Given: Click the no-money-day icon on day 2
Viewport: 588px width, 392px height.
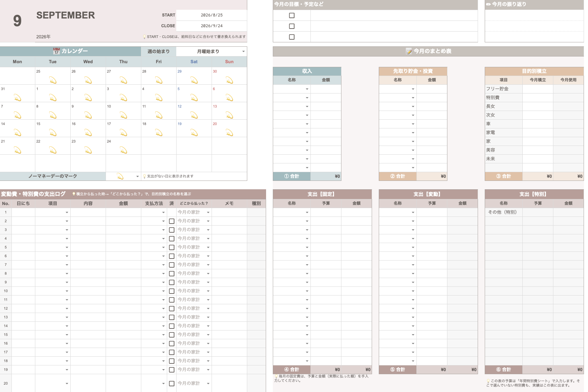Looking at the screenshot, I should coord(88,98).
